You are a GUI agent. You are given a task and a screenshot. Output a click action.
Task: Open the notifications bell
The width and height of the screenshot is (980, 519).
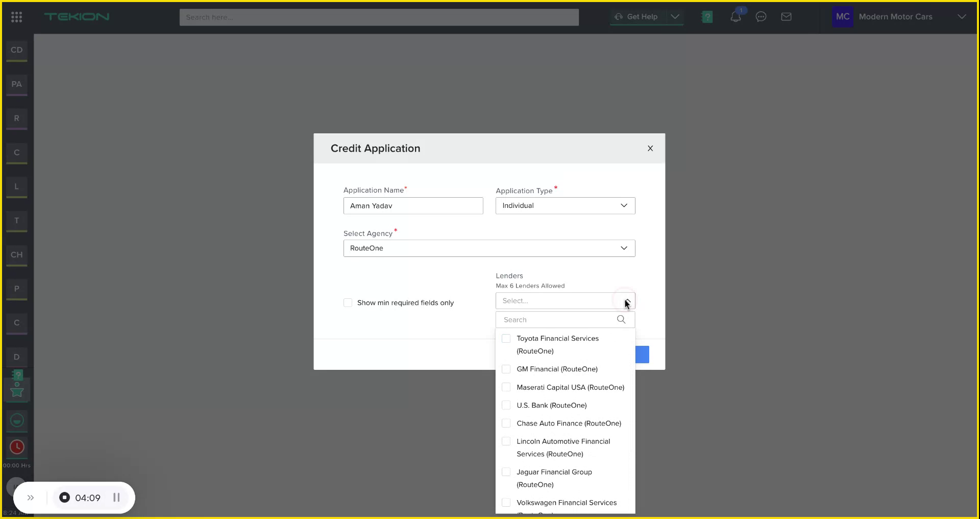coord(736,16)
